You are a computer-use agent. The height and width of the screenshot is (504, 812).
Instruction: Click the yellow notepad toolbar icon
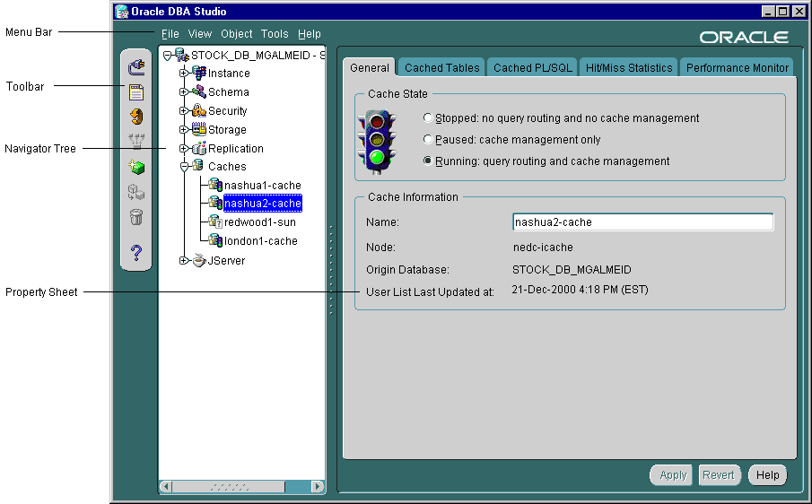pos(136,92)
